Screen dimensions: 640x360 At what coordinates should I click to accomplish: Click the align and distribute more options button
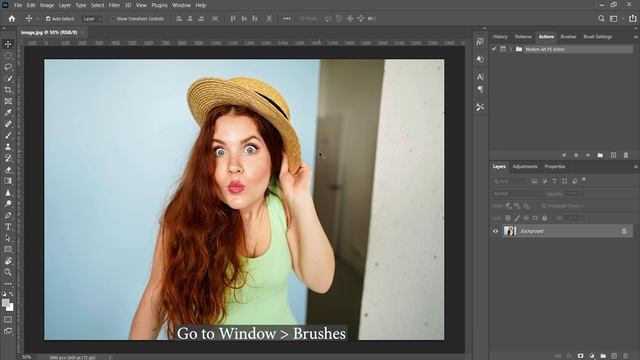[x=287, y=19]
